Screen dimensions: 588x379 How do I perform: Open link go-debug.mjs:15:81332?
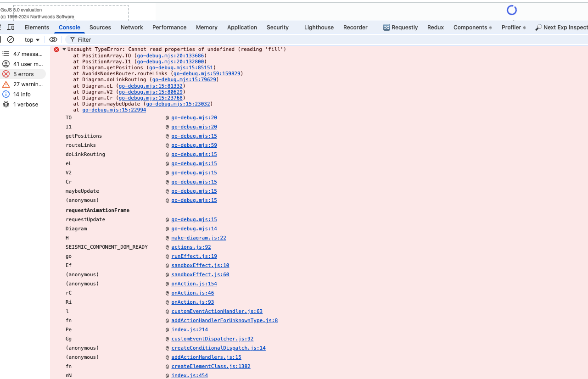coord(151,86)
